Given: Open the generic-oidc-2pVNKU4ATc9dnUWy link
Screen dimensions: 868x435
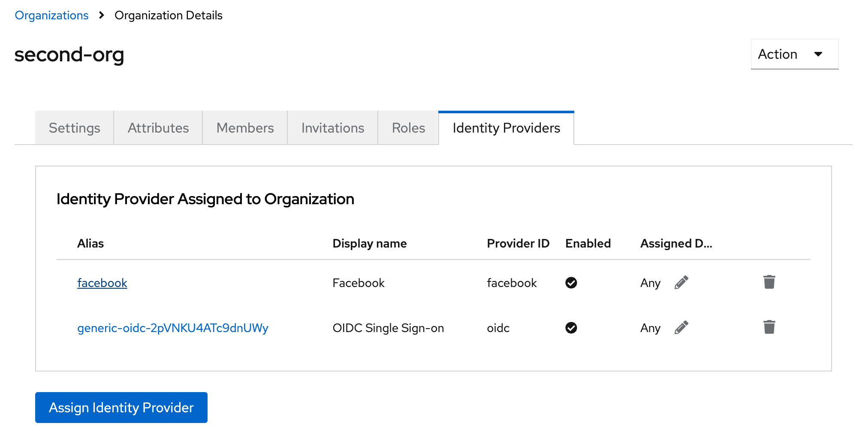Looking at the screenshot, I should click(x=173, y=328).
